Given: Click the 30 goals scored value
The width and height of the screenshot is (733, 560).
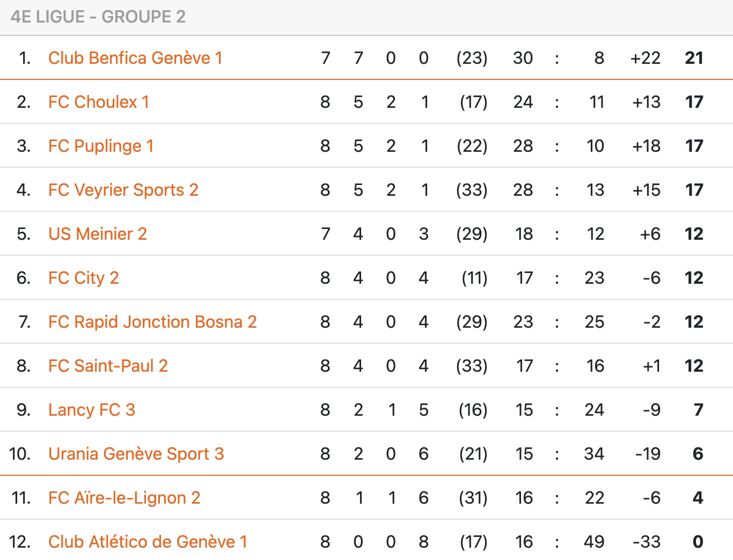Looking at the screenshot, I should click(x=523, y=58).
